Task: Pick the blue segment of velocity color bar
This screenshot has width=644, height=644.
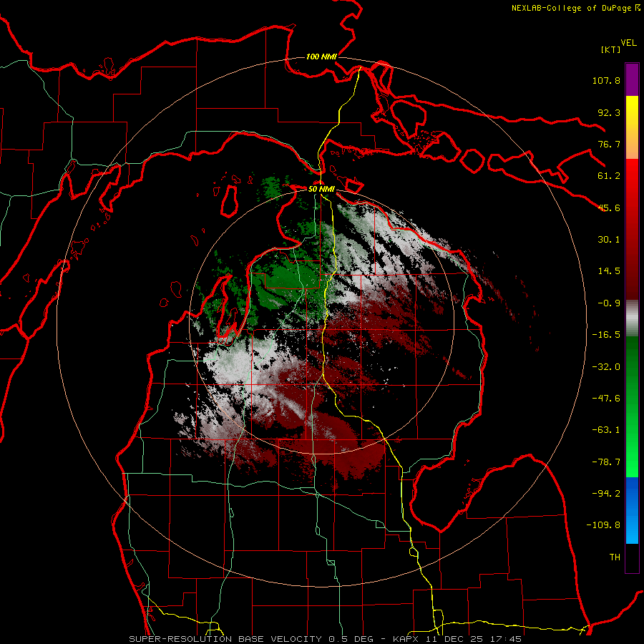Action: coord(632,510)
